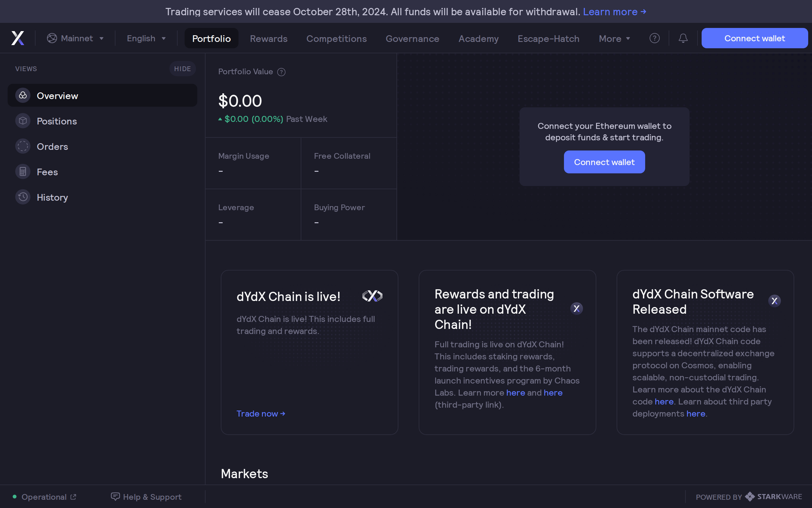Click second 'here' link after 'and' in Rewards card
Screen dimensions: 812x508
(x=553, y=392)
